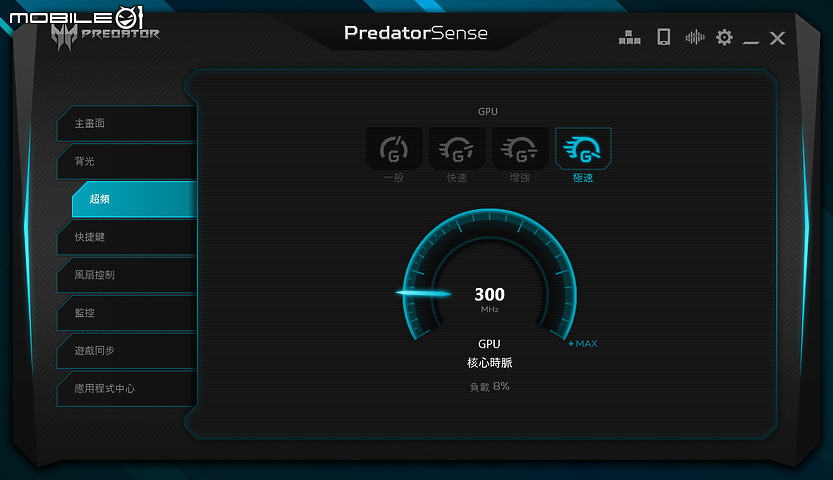833x480 pixels.
Task: Open the settings gear icon
Action: pyautogui.click(x=724, y=37)
